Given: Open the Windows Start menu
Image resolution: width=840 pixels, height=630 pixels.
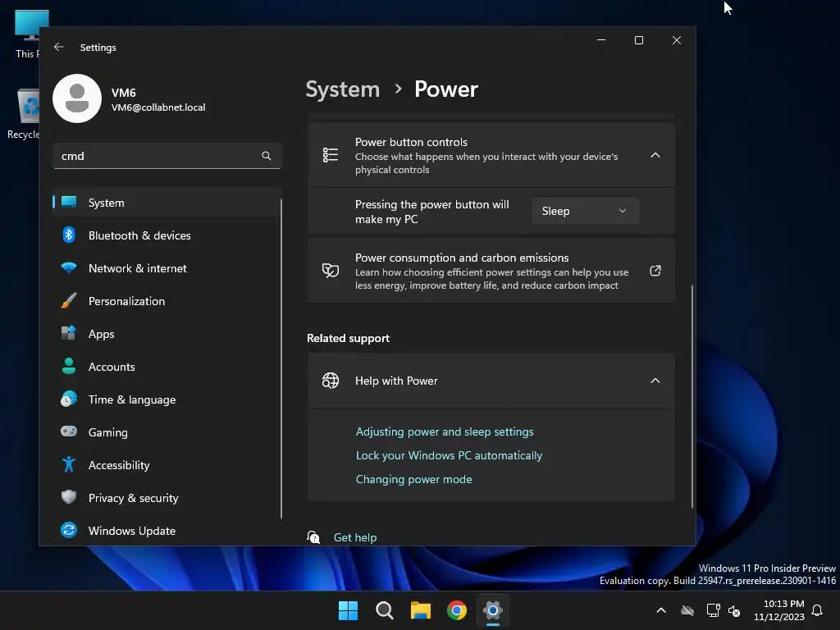Looking at the screenshot, I should point(348,610).
